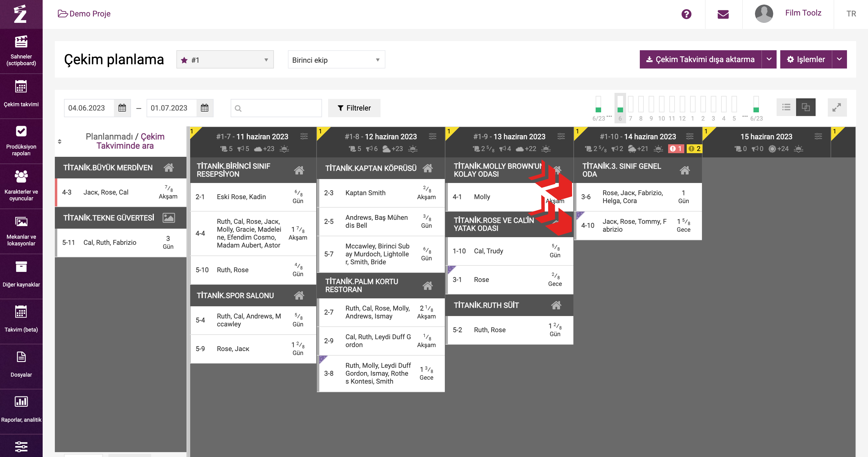The image size is (868, 457).
Task: Open the Demo Proje project link
Action: click(84, 14)
